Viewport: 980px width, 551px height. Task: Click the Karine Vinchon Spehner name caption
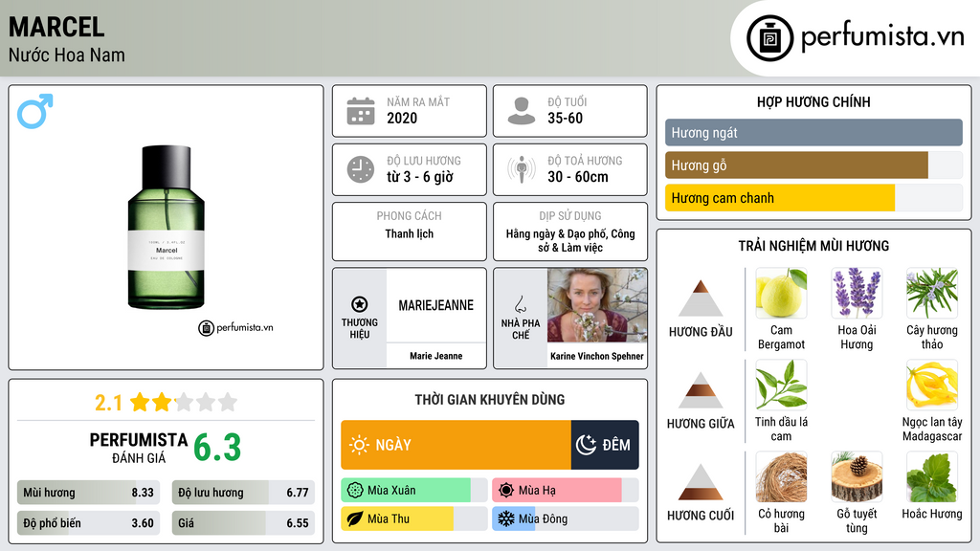point(597,356)
